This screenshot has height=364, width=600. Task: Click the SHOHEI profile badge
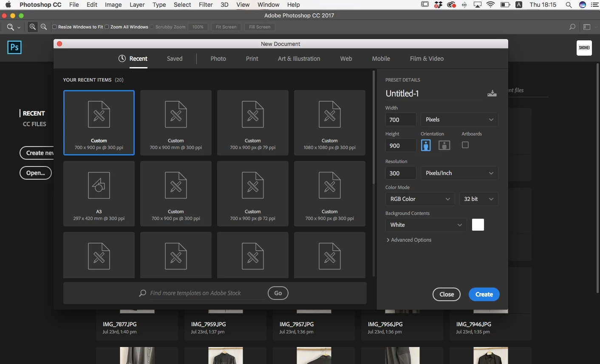click(584, 48)
